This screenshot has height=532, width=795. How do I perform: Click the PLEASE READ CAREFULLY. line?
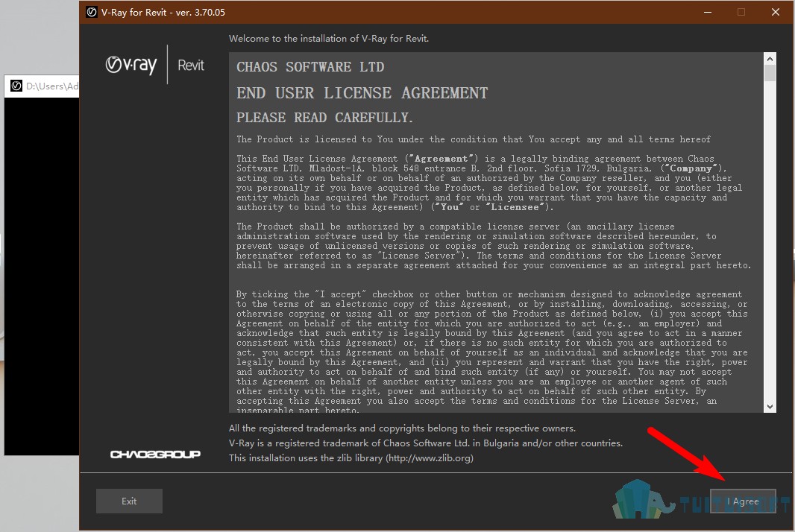point(324,118)
